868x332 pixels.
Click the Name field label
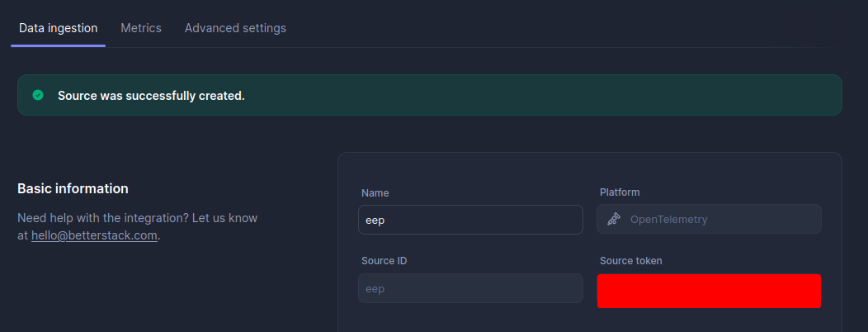(x=375, y=192)
